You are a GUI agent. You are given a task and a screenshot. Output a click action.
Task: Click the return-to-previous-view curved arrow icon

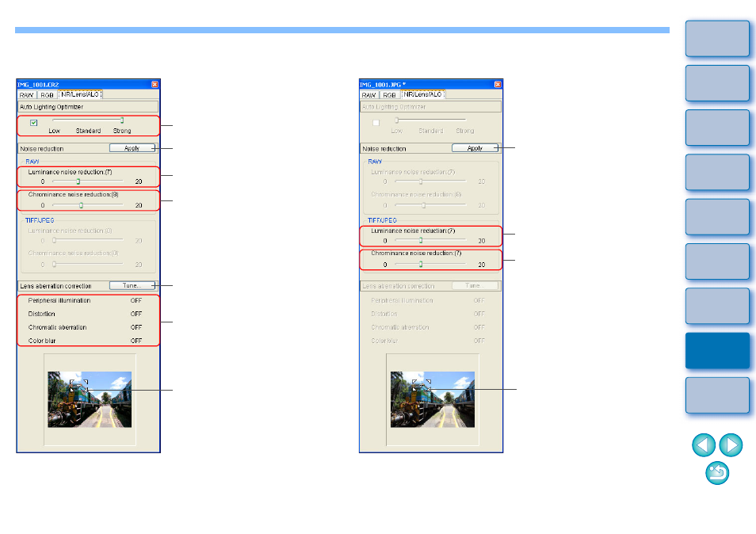tap(717, 472)
